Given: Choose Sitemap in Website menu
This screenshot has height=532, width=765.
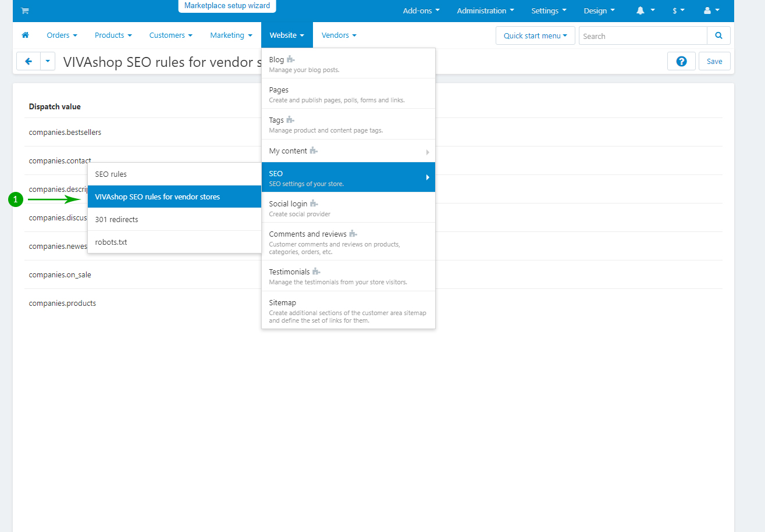Looking at the screenshot, I should point(348,310).
